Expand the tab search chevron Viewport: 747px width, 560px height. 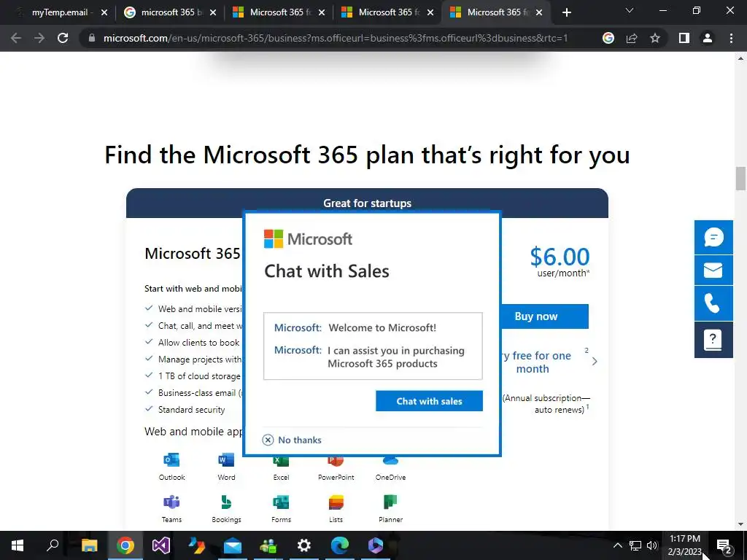(630, 11)
